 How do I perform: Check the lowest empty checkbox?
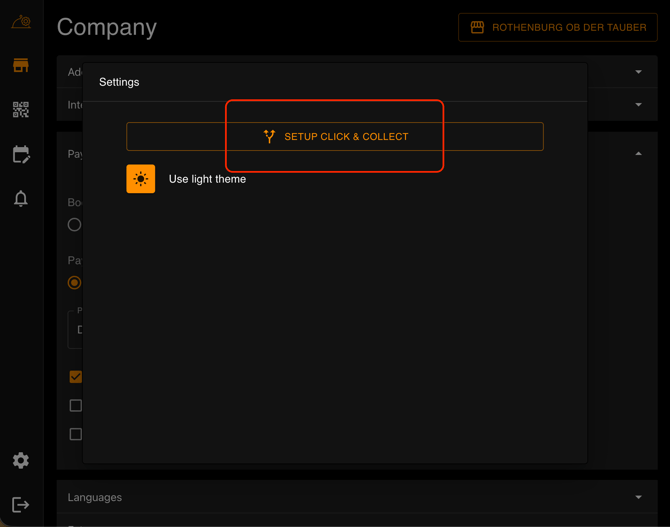point(76,434)
